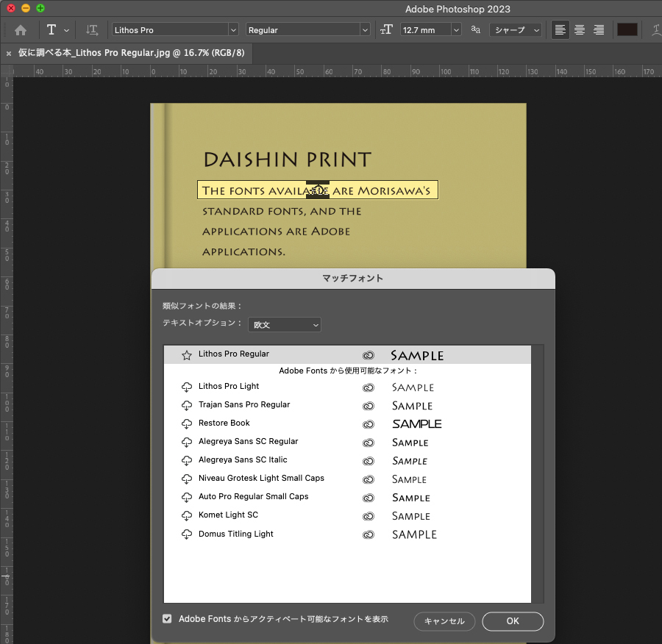This screenshot has height=644, width=662.
Task: Activate Auto Pro Regular Small Caps cloud icon
Action: click(187, 498)
